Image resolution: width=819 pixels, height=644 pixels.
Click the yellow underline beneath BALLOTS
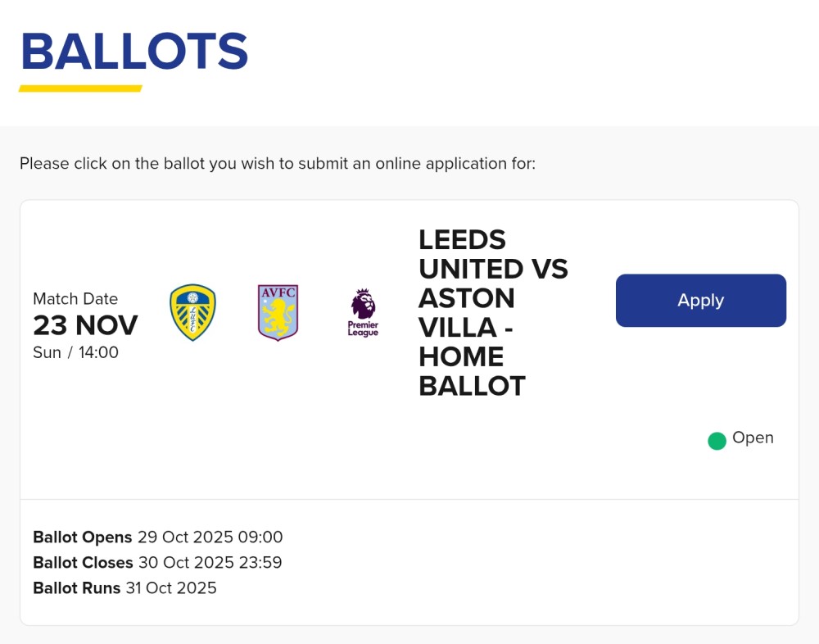[x=80, y=88]
